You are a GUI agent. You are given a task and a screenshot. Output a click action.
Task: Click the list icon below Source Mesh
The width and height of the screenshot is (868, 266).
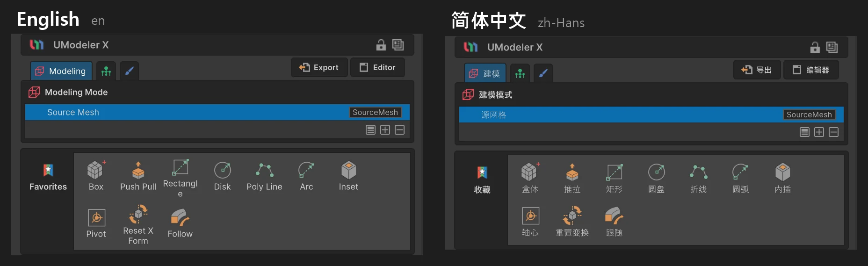370,130
